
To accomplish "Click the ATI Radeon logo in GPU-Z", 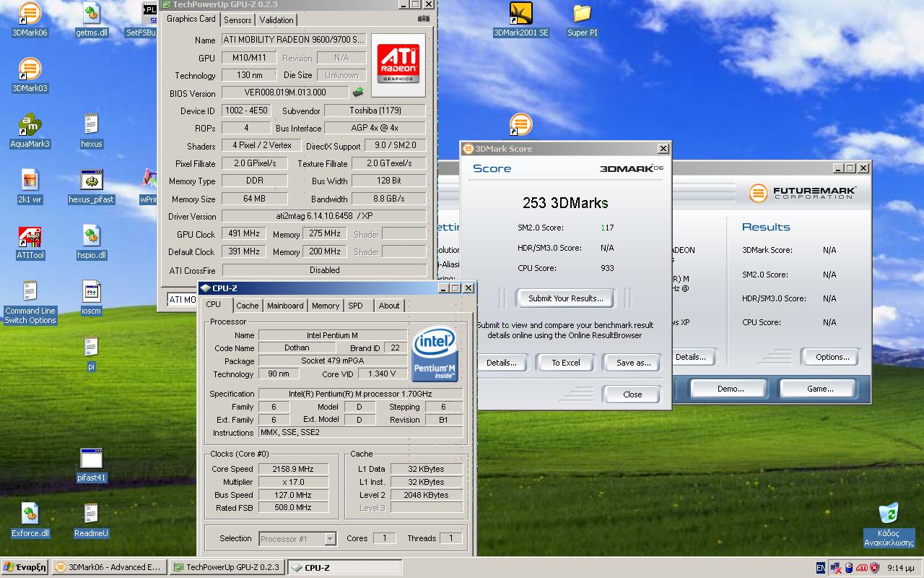I will 397,64.
